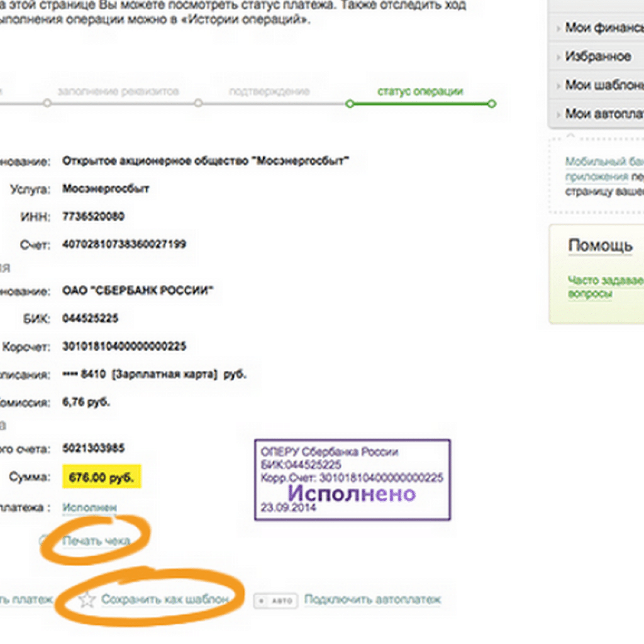Select the статус операции step

[x=420, y=92]
